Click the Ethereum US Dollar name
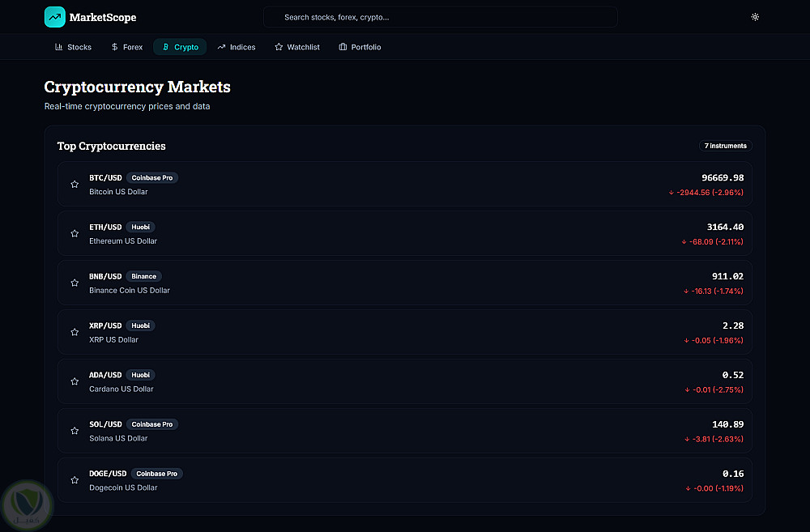Viewport: 810px width, 532px height. coord(123,241)
